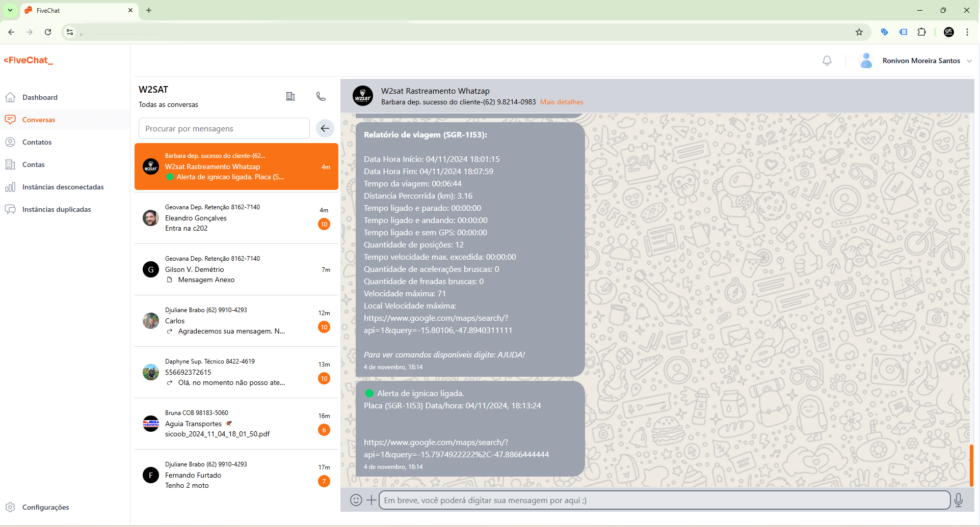This screenshot has width=980, height=527.
Task: Click the W2SAT avatar in conversation list
Action: [x=151, y=167]
